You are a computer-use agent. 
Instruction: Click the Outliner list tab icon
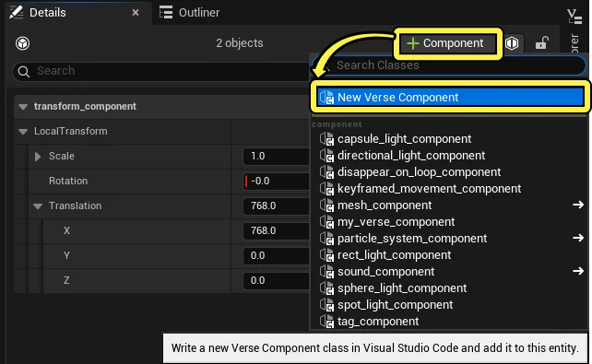coord(166,13)
